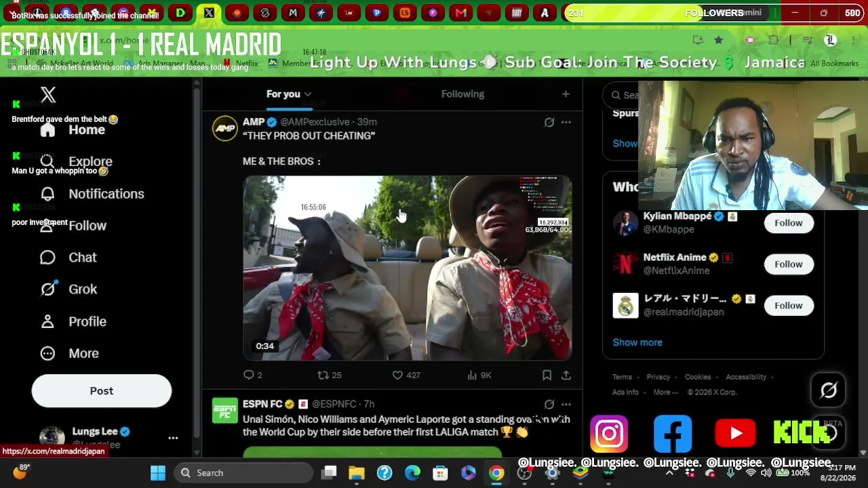The width and height of the screenshot is (868, 488).
Task: Play the AMP video thumbnail
Action: pos(408,268)
